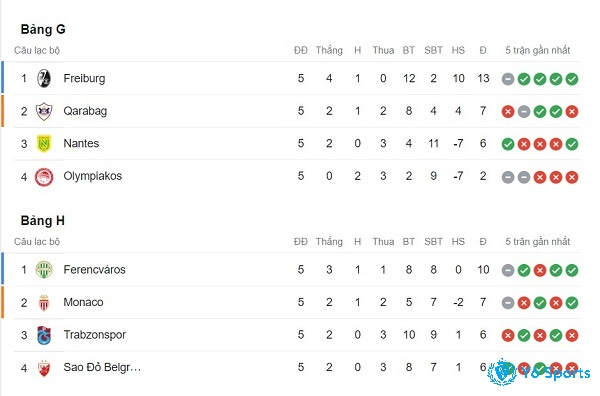Viewport: 600px width, 396px height.
Task: Open the Nantes yellow crest icon
Action: pos(44,143)
